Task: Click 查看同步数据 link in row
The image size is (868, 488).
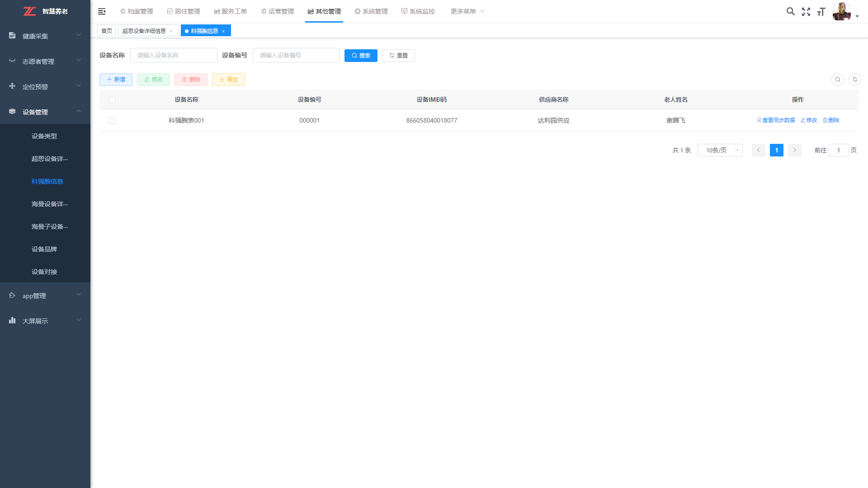Action: 776,120
